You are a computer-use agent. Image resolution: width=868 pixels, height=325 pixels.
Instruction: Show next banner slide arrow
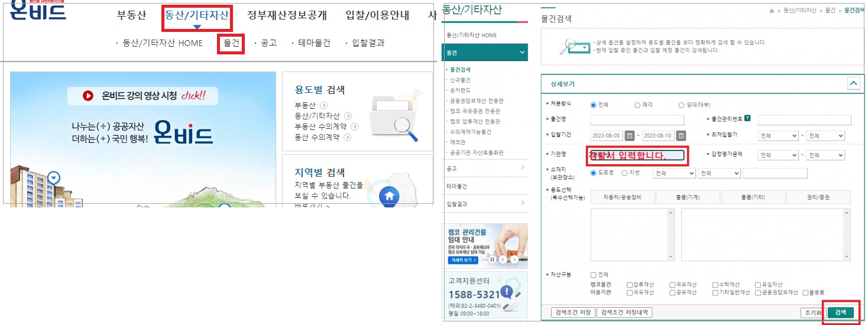(x=514, y=259)
